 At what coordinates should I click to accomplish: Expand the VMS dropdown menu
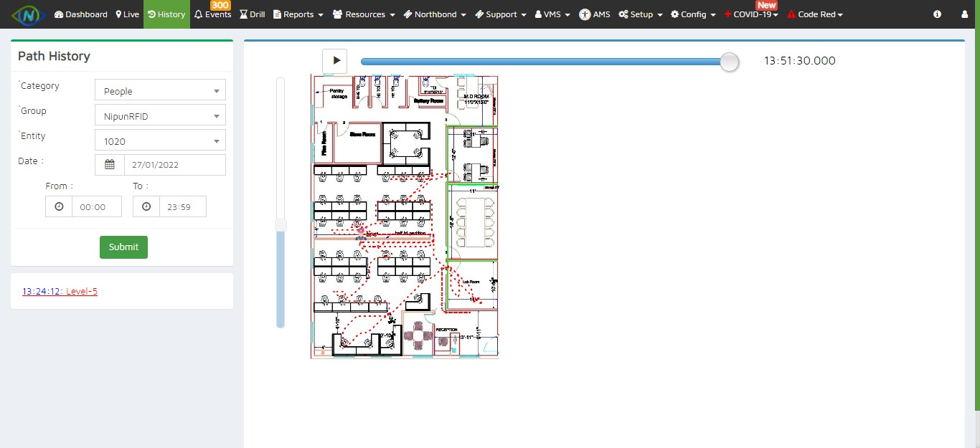[x=552, y=14]
